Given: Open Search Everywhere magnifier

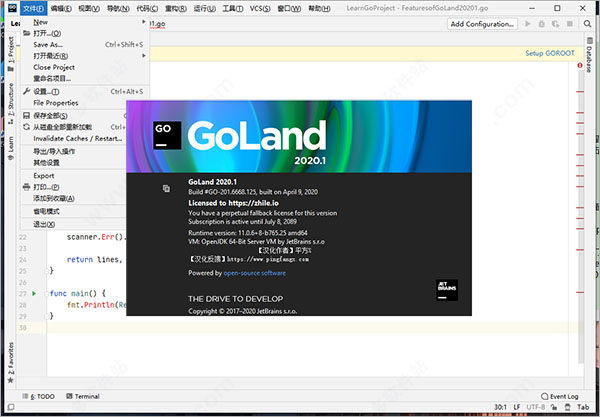Looking at the screenshot, I should point(587,24).
